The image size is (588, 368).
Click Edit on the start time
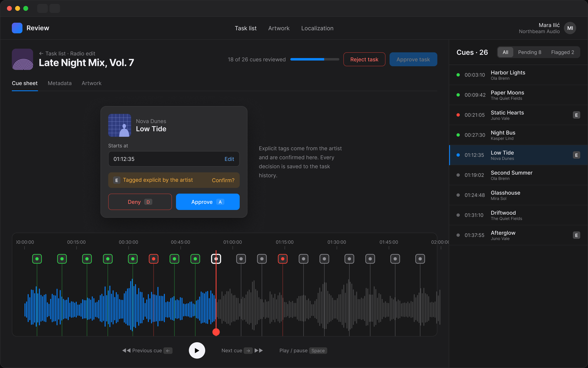pos(229,159)
